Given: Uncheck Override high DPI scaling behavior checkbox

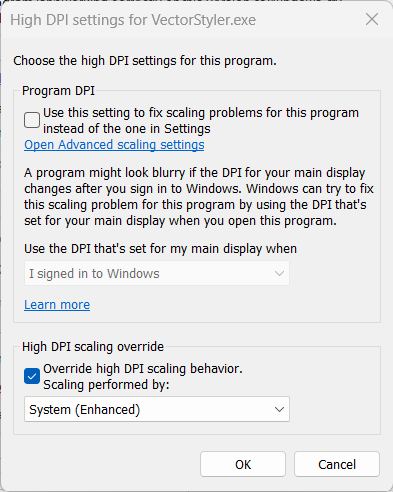Looking at the screenshot, I should click(x=32, y=376).
